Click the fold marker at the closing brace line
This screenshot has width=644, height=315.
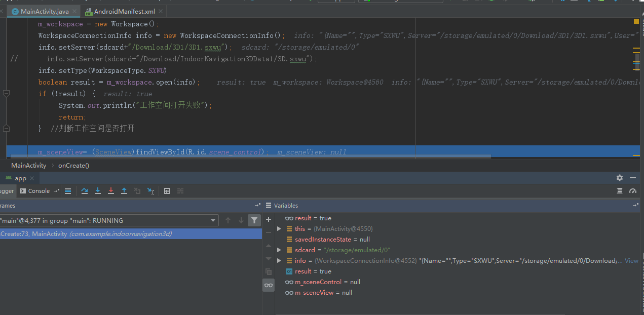(6, 129)
